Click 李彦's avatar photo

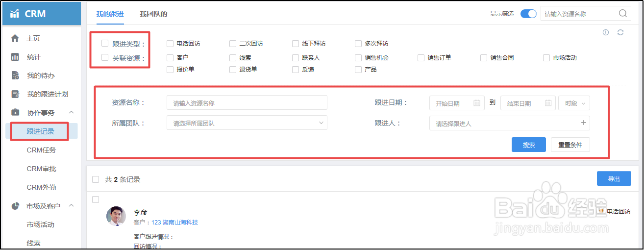point(116,216)
